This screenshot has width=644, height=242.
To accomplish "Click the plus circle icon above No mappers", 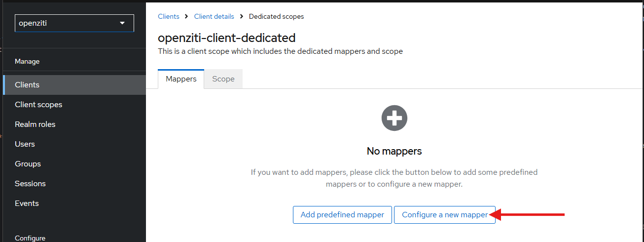I will click(x=394, y=118).
